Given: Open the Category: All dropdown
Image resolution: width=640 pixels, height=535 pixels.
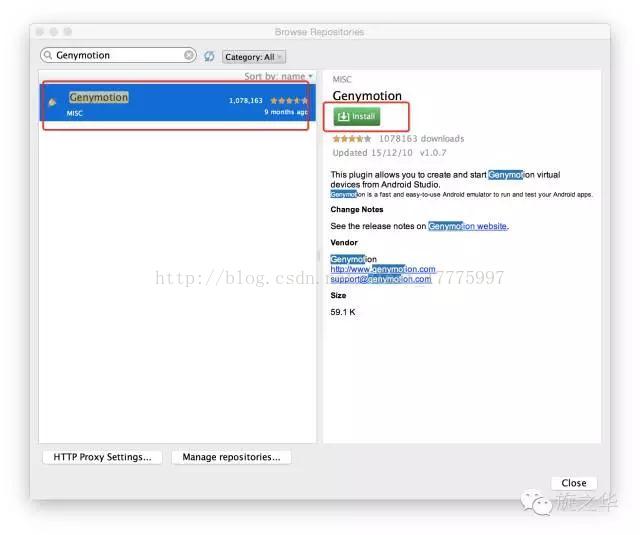Looking at the screenshot, I should (253, 57).
